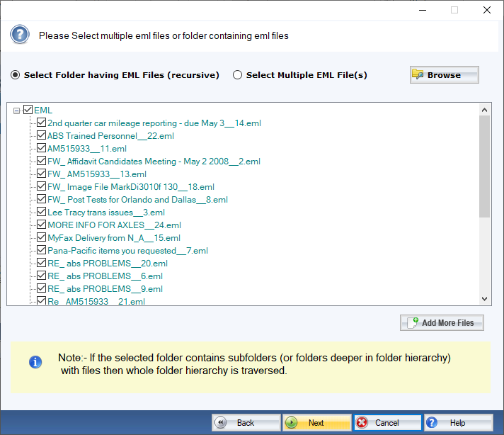The height and width of the screenshot is (435, 504).
Task: Select MyFax Delivery from N_A__15.eml name
Action: point(114,238)
